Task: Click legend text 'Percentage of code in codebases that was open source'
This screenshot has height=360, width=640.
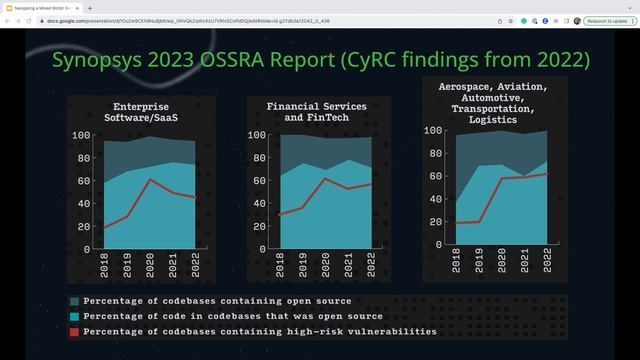Action: (233, 316)
